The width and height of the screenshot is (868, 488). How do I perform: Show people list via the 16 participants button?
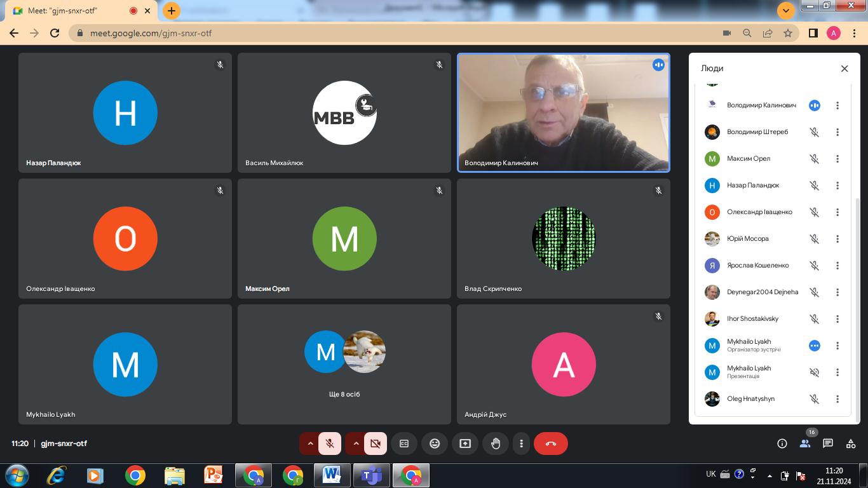click(x=805, y=444)
